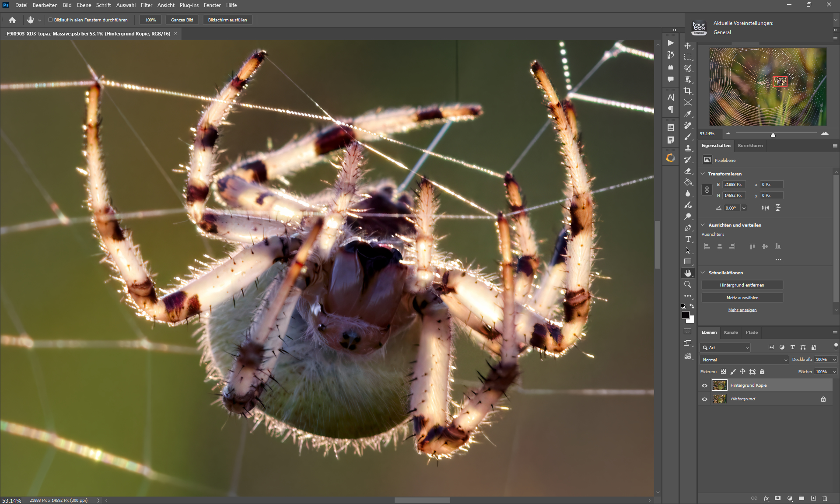Toggle visibility of the Hintergrund layer
This screenshot has width=840, height=504.
coord(704,399)
